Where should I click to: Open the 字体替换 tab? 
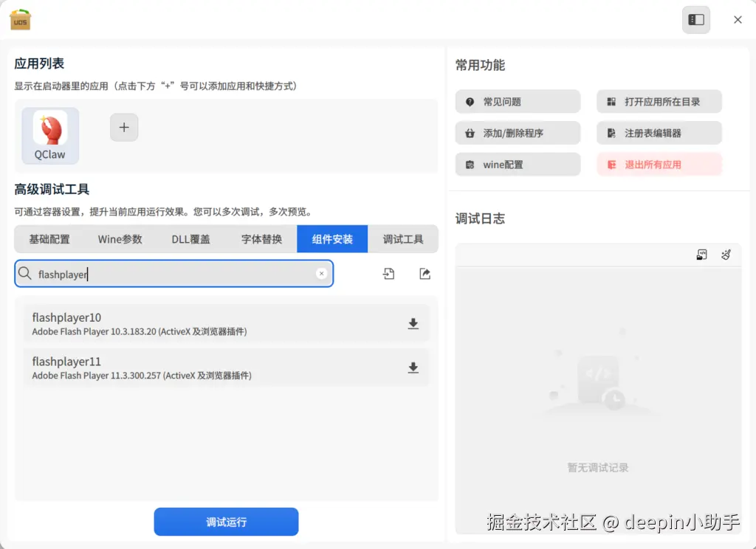click(x=261, y=239)
